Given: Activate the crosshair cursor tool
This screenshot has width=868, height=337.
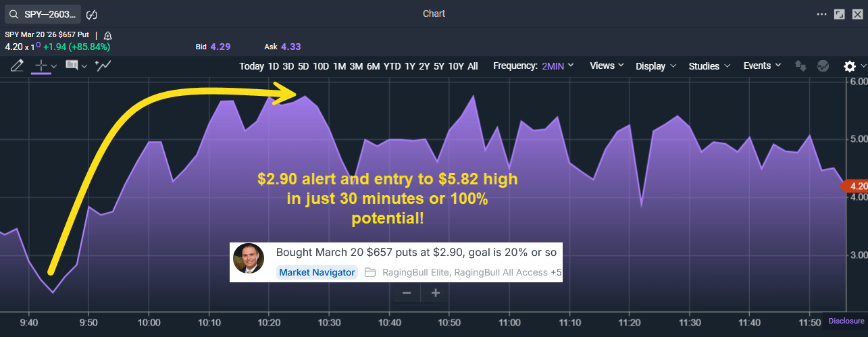Looking at the screenshot, I should pos(42,66).
